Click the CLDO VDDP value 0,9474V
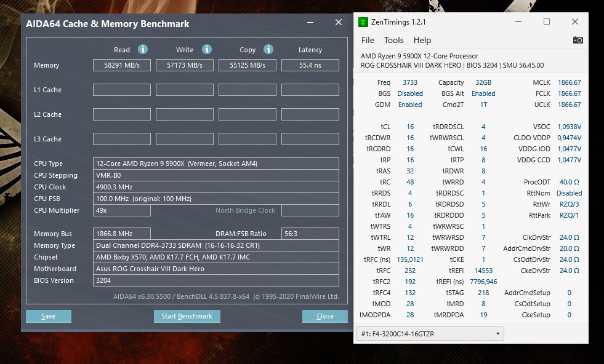Screen dimensions: 604x364 pos(570,138)
